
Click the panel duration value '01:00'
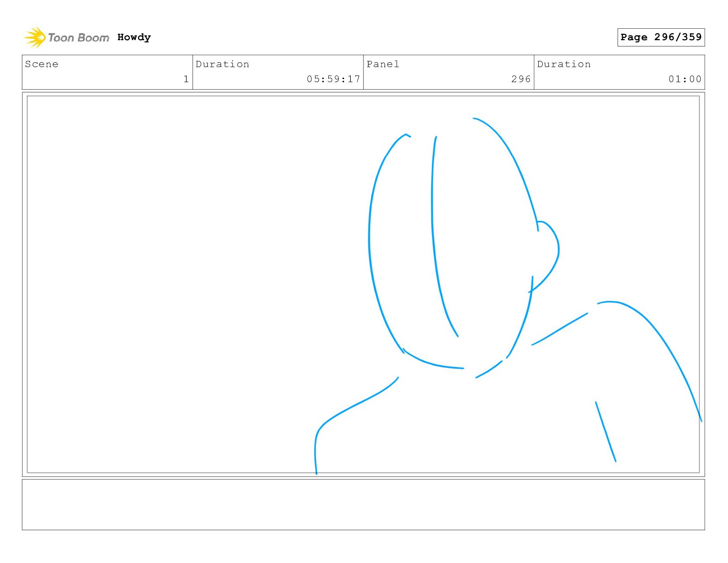click(x=685, y=79)
